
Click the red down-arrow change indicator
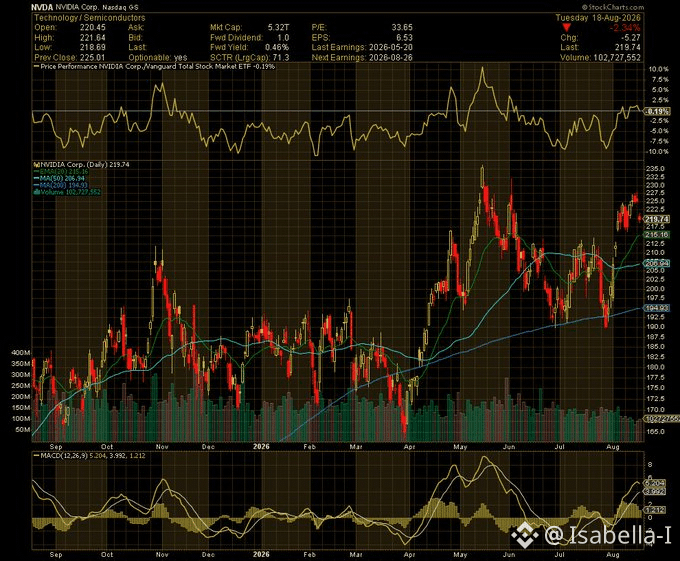[x=566, y=28]
